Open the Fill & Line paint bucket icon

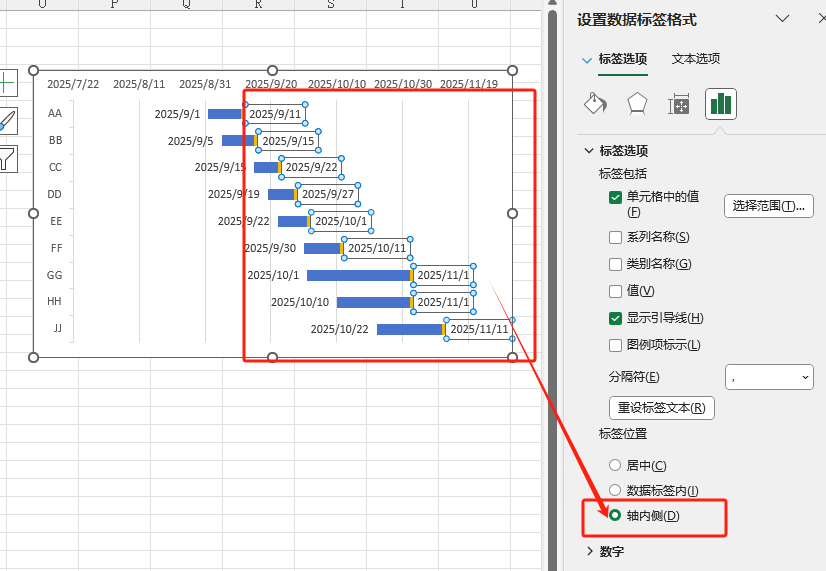click(x=595, y=103)
